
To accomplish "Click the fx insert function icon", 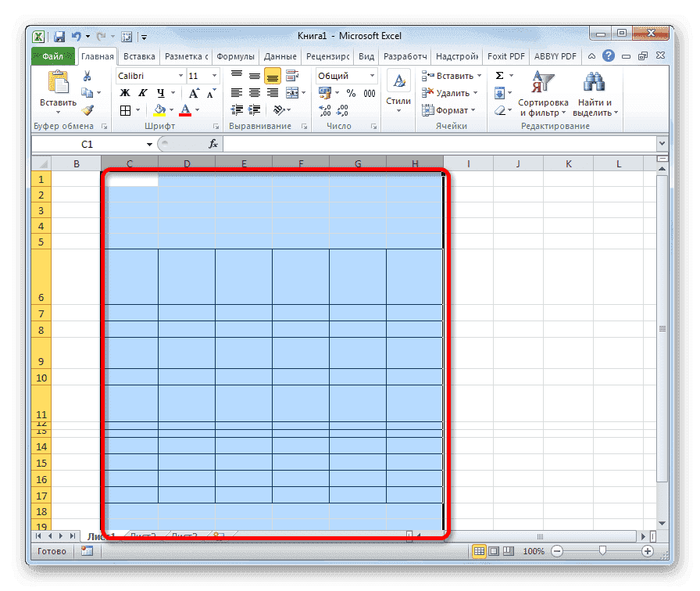I will [212, 144].
